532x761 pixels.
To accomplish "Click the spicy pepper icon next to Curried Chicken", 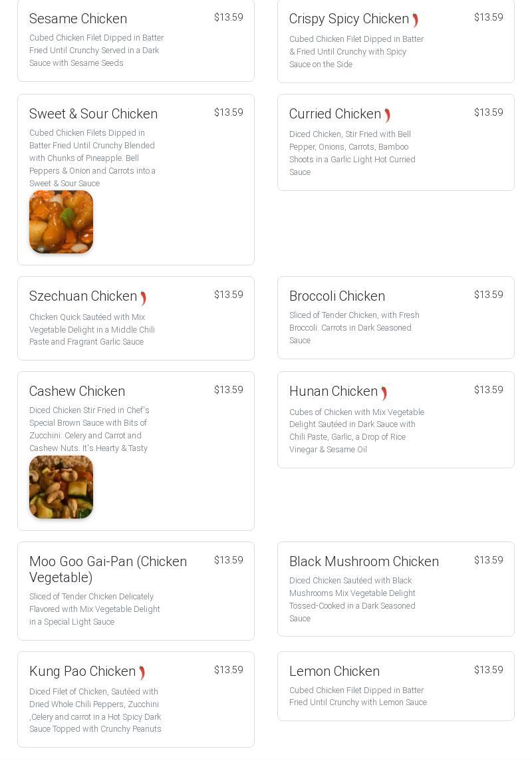I will (387, 115).
